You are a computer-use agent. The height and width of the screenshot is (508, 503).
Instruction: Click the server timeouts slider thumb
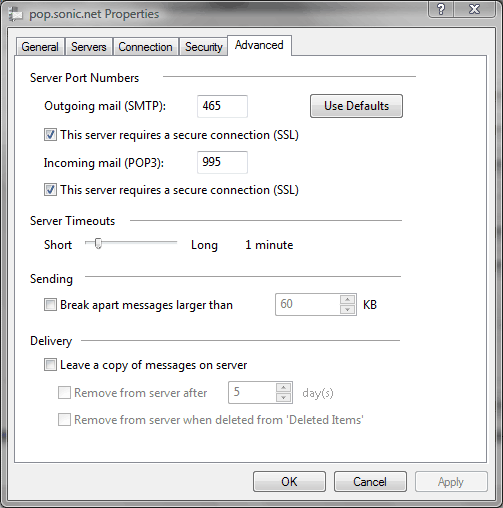tap(98, 243)
